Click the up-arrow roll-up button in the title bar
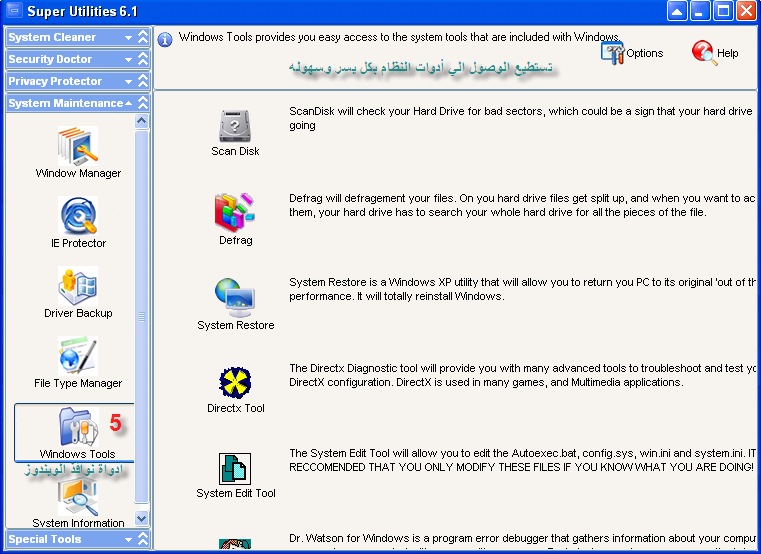Image resolution: width=761 pixels, height=554 pixels. pos(677,11)
